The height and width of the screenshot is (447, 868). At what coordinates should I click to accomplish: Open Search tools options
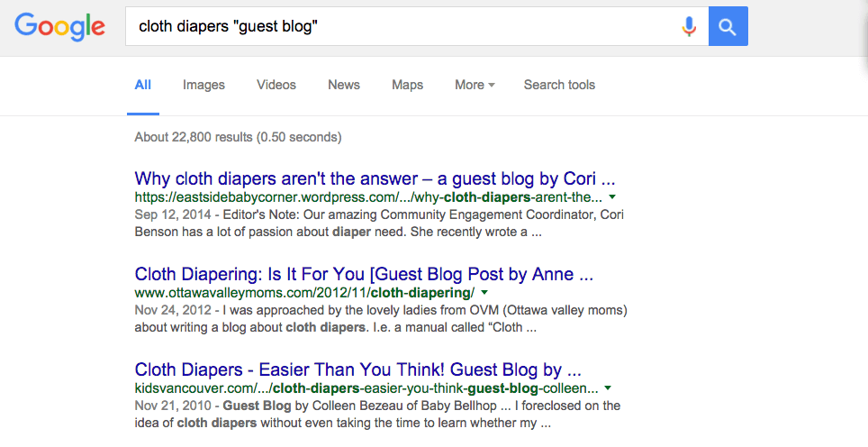pyautogui.click(x=559, y=85)
